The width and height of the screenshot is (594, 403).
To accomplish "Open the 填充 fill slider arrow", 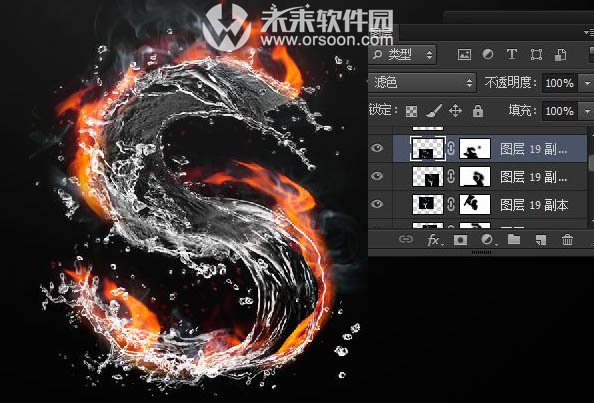I will [587, 111].
